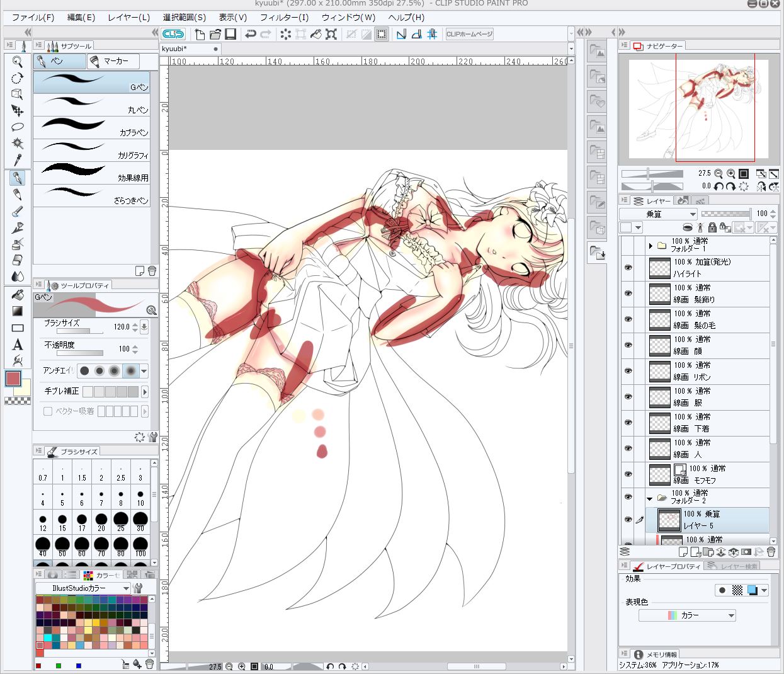Click the CLIPホームページ button
This screenshot has width=784, height=674.
pos(469,34)
